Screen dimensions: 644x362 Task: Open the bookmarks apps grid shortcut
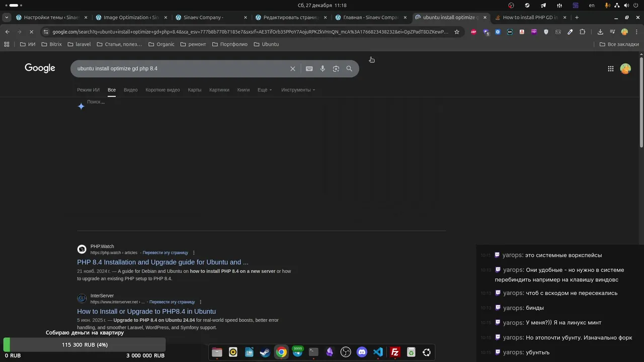click(7, 44)
